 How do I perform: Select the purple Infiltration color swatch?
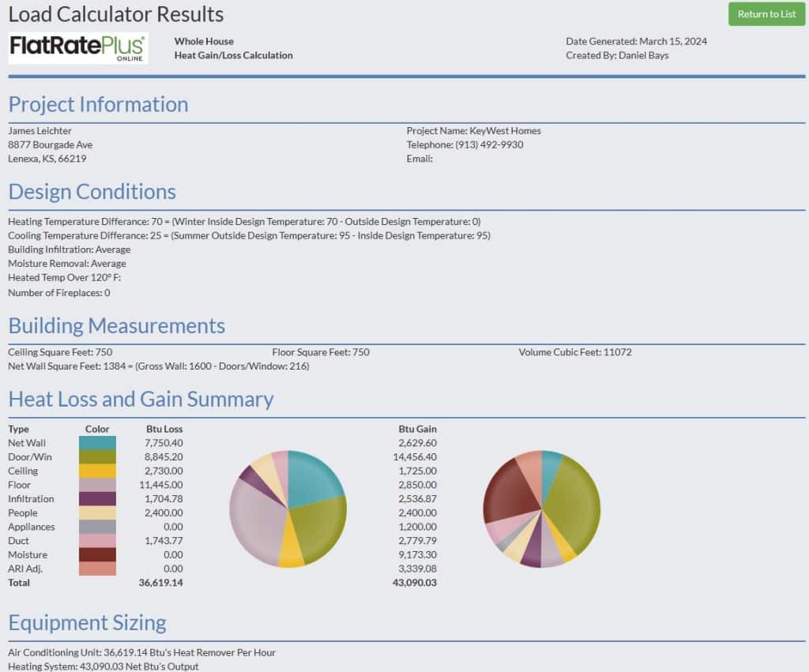coord(97,499)
